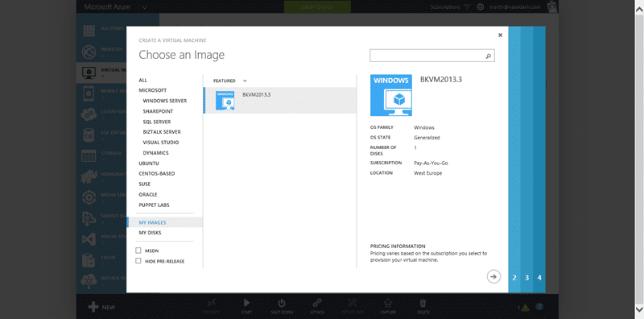Click the browser scrollbar down arrow
Image resolution: width=644 pixels, height=319 pixels.
pyautogui.click(x=640, y=309)
